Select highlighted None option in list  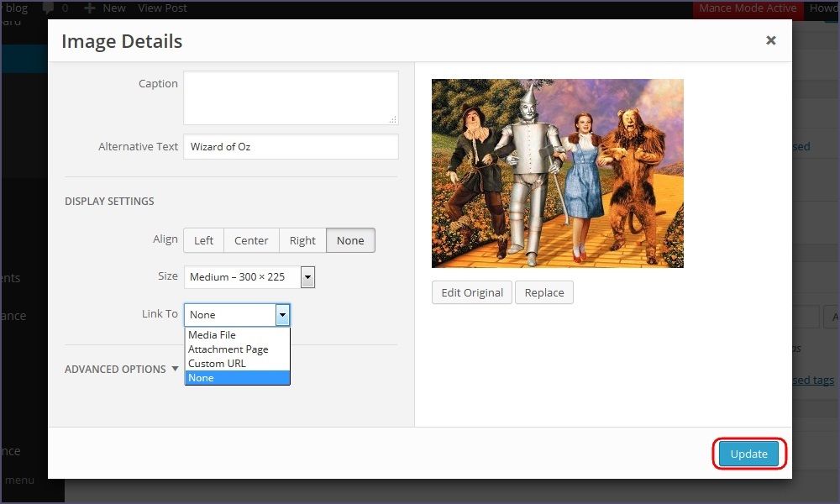pos(202,378)
